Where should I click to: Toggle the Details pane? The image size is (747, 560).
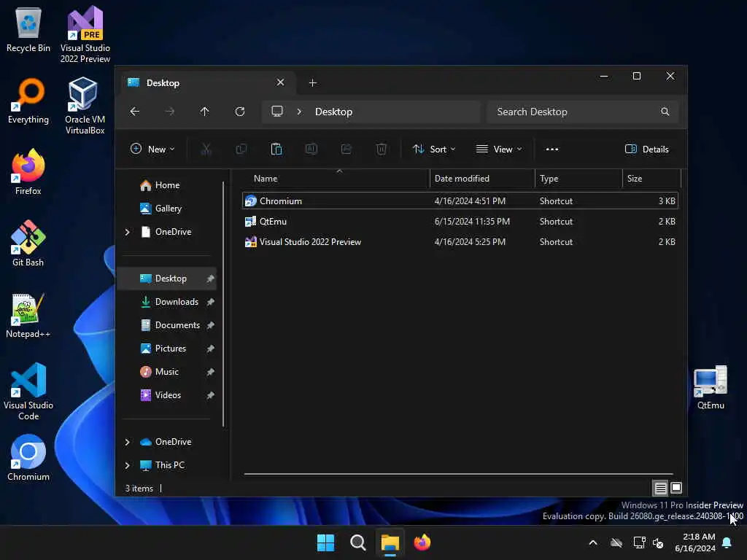point(646,149)
